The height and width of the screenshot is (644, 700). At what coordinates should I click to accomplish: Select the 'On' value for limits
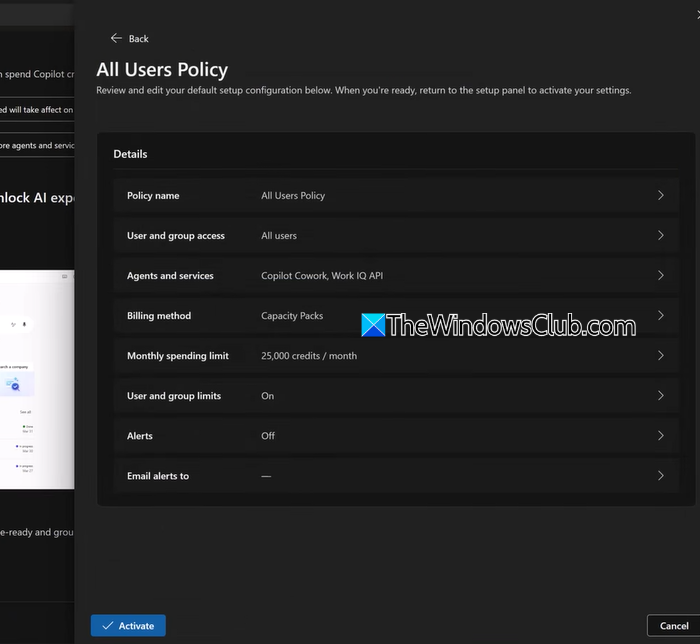pyautogui.click(x=267, y=396)
